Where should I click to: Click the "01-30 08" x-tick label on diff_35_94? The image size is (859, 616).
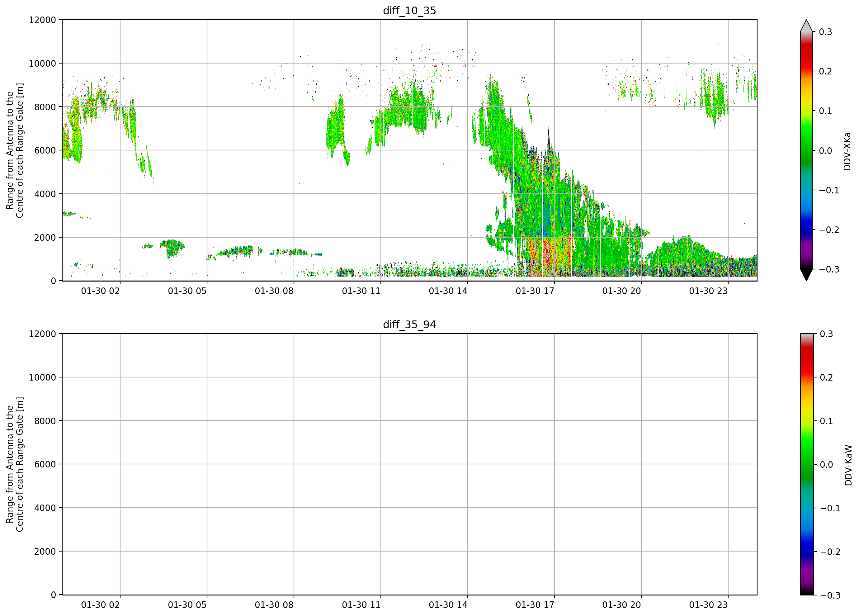274,605
